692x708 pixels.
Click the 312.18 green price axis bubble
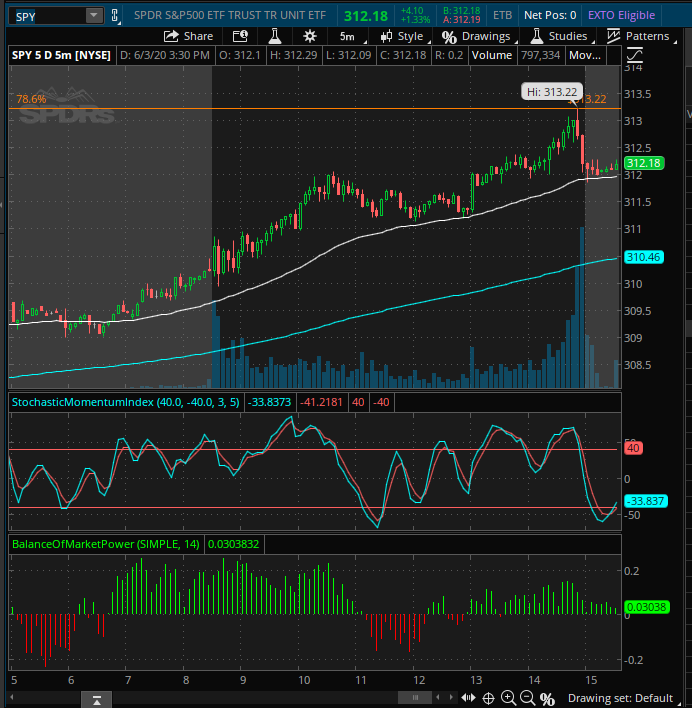coord(644,163)
